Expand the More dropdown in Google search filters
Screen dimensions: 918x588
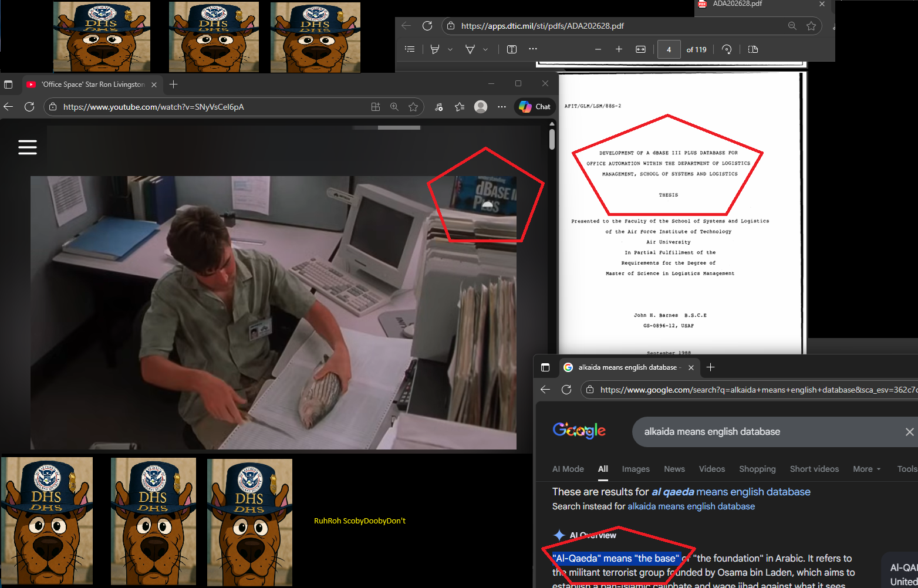[x=866, y=469]
